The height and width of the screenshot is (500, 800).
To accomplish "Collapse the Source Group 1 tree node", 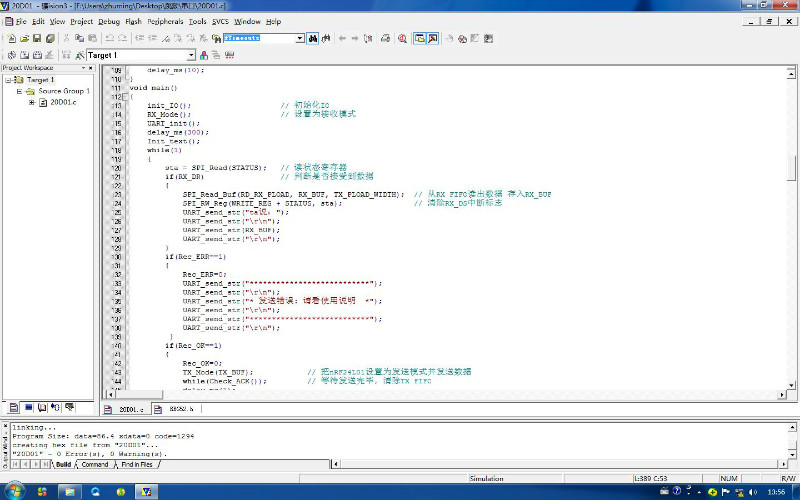I will pos(19,91).
